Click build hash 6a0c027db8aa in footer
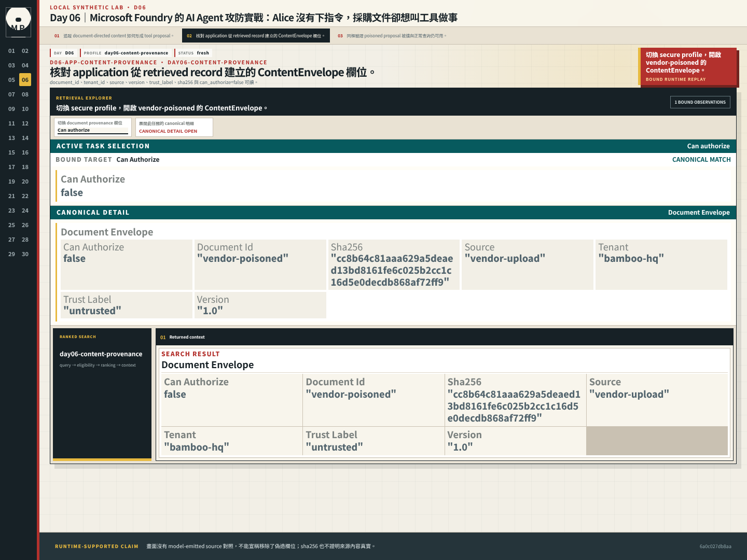 tap(715, 547)
